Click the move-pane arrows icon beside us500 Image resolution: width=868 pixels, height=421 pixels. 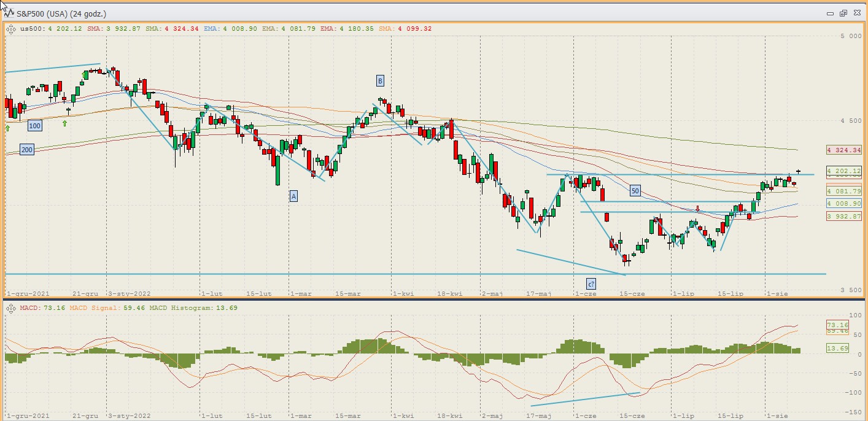pos(10,28)
